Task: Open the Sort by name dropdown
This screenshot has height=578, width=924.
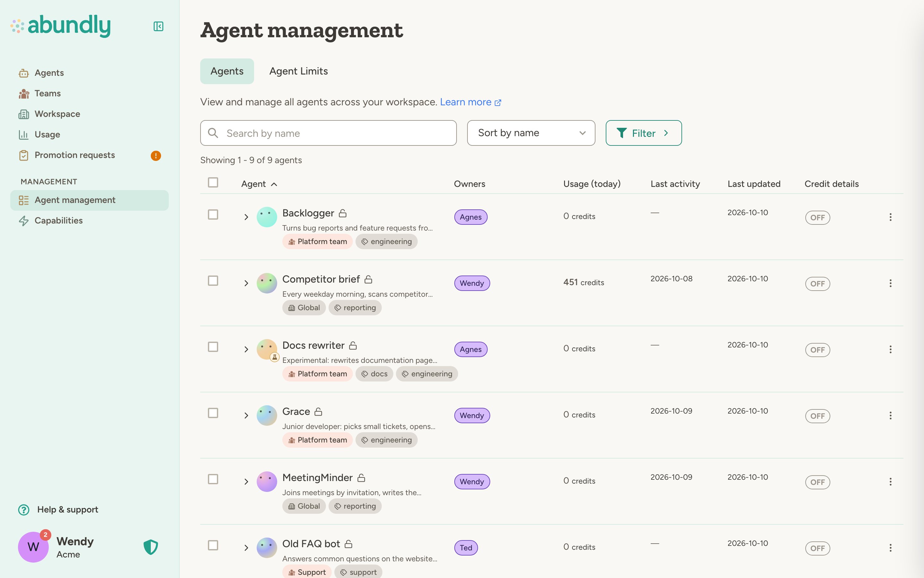Action: 531,133
